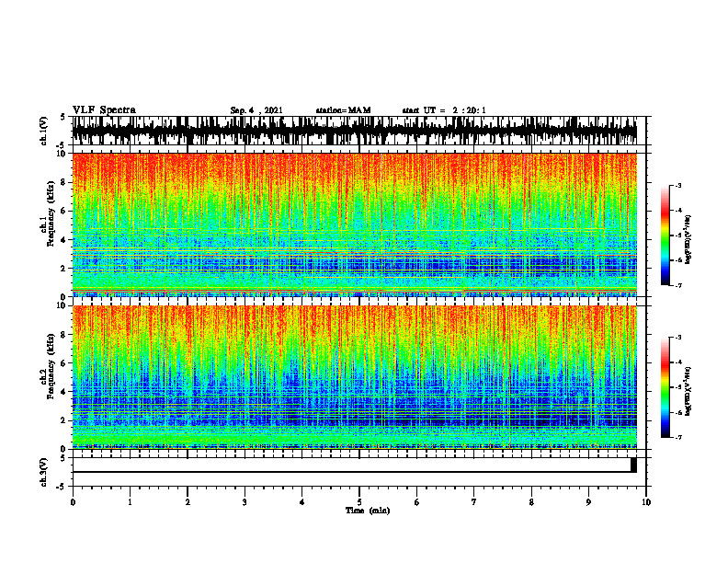Click the "6" kHz tick of ch.2 spectrogram
The height and width of the screenshot is (563, 728).
tap(64, 363)
